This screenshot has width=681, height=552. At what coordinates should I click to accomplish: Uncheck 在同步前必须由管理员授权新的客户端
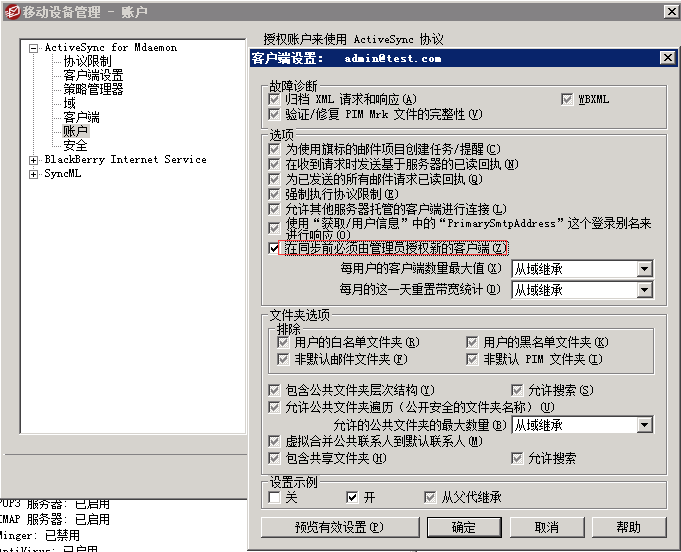coord(274,248)
